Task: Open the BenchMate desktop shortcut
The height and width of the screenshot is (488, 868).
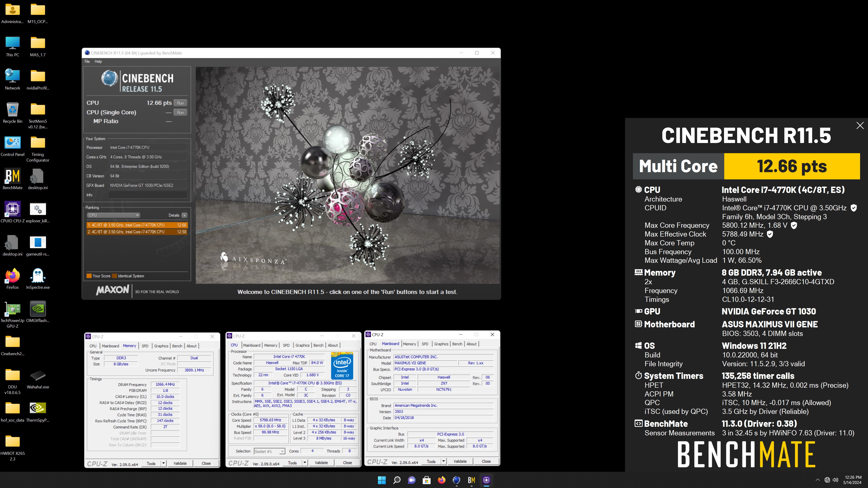Action: (x=12, y=179)
